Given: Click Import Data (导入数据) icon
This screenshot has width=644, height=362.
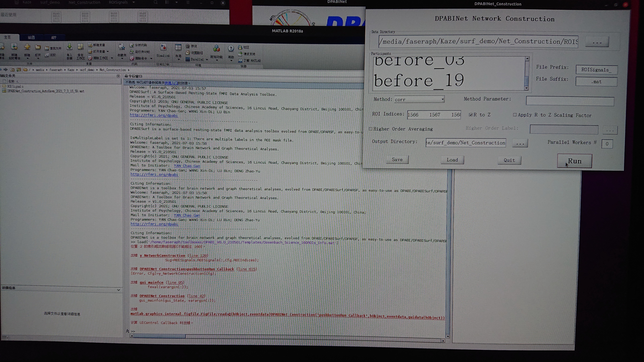Looking at the screenshot, I should click(70, 47).
